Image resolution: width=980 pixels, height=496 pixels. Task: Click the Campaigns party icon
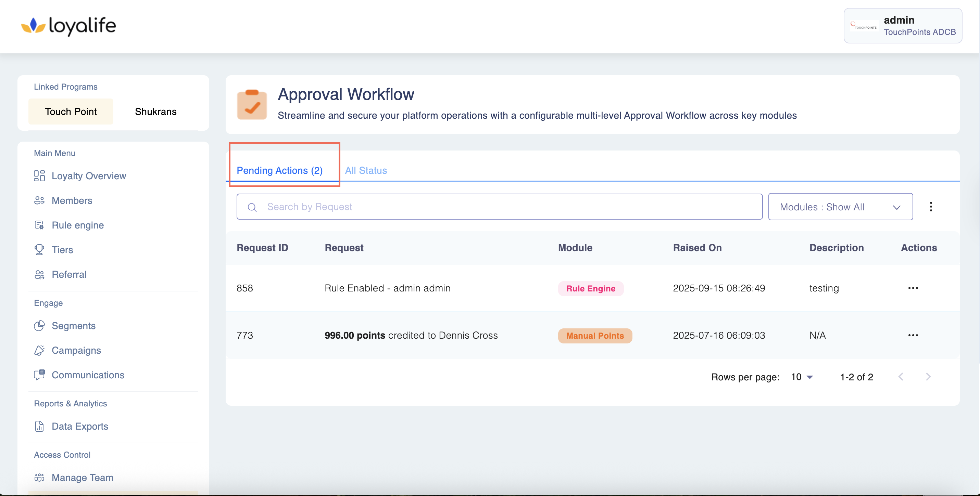(39, 350)
